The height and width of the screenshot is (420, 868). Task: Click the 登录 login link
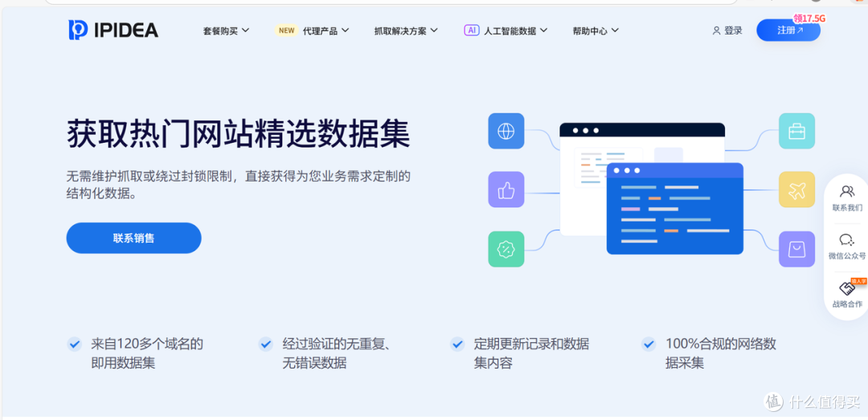pyautogui.click(x=733, y=31)
